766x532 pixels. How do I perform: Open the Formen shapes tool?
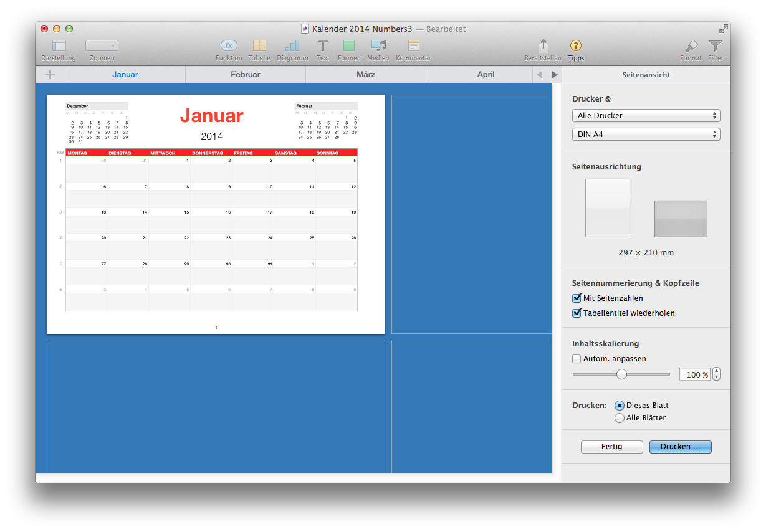point(349,46)
